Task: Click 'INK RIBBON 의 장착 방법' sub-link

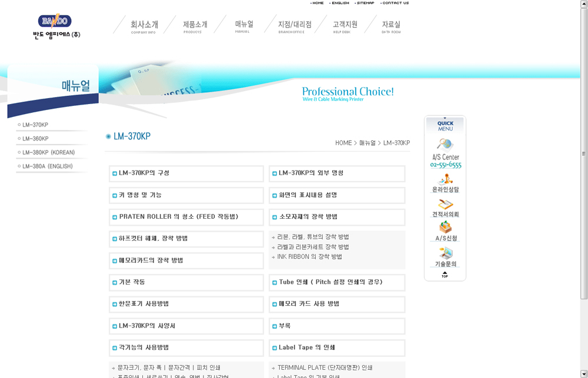Action: [x=309, y=257]
